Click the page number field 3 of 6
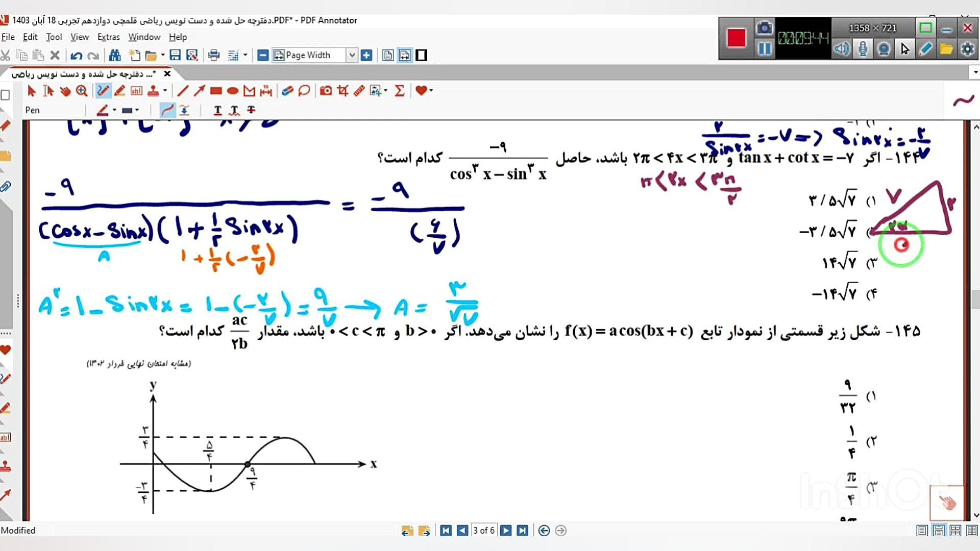This screenshot has width=980, height=551. (x=483, y=531)
